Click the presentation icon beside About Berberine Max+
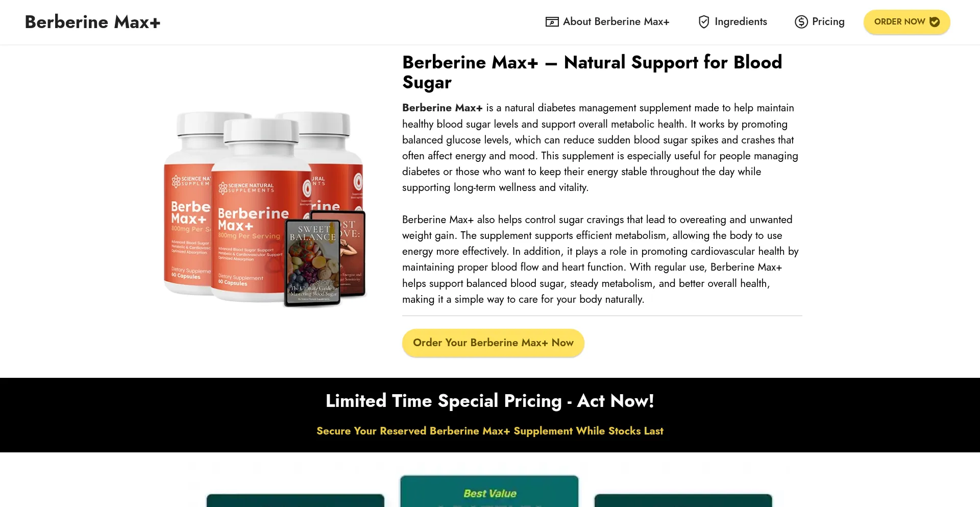This screenshot has width=980, height=507. pyautogui.click(x=552, y=22)
